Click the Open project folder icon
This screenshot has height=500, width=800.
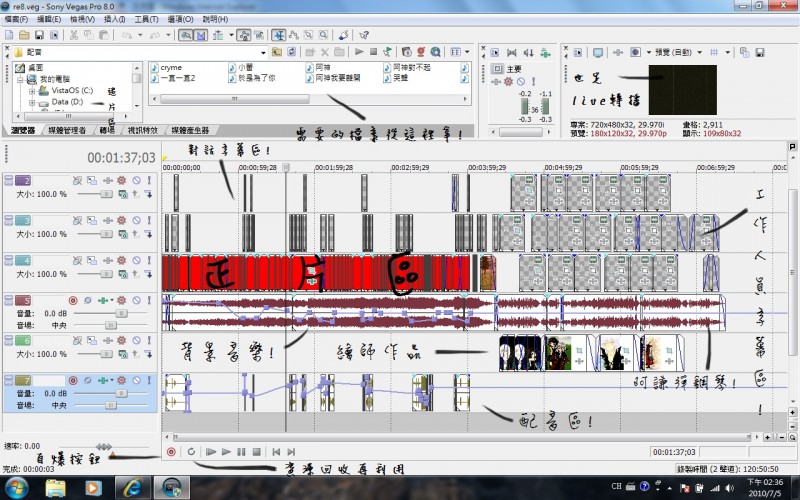coord(24,35)
